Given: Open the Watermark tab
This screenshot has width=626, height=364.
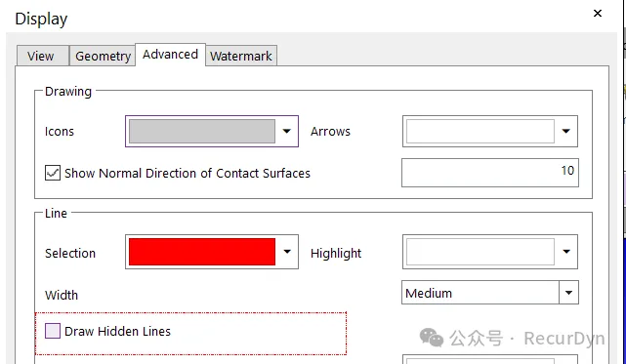Looking at the screenshot, I should click(241, 56).
